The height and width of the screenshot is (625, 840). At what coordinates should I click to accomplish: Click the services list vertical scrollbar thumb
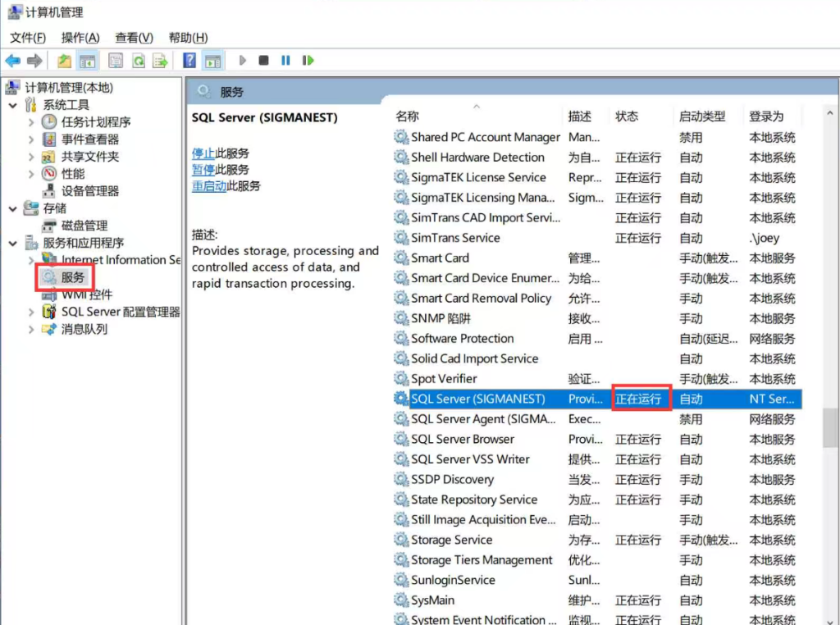tap(831, 426)
